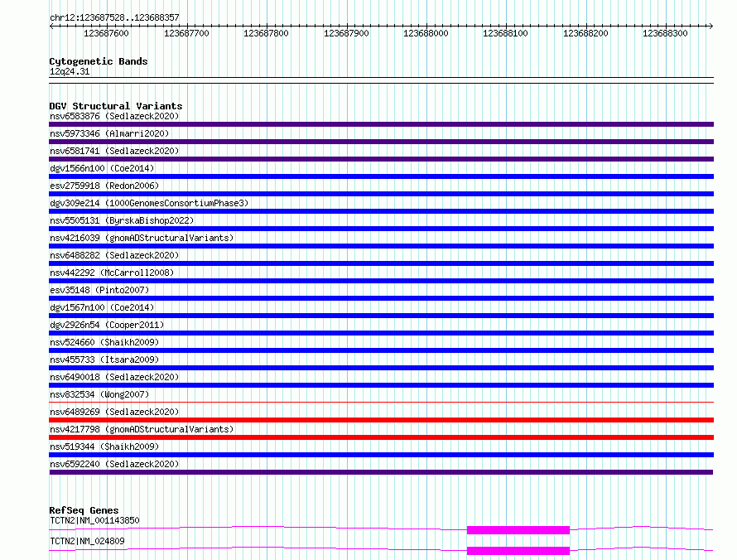Click the 12q24.31 band label
The width and height of the screenshot is (737, 560).
coord(70,71)
